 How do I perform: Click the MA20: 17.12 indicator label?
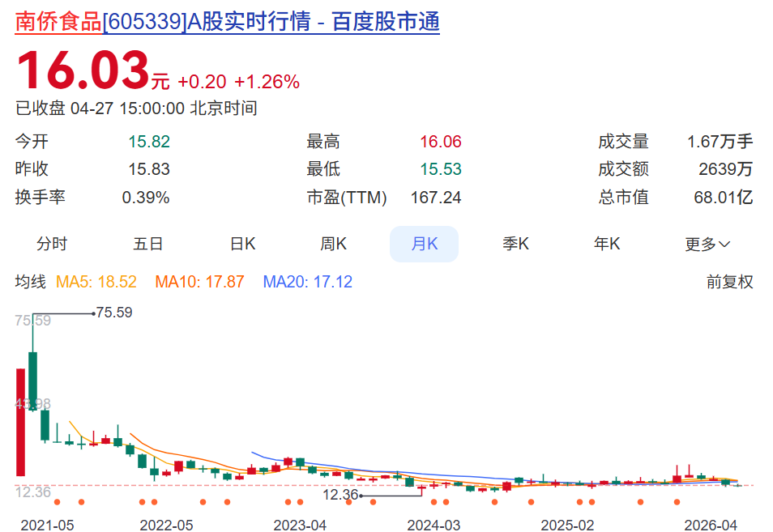pyautogui.click(x=308, y=282)
